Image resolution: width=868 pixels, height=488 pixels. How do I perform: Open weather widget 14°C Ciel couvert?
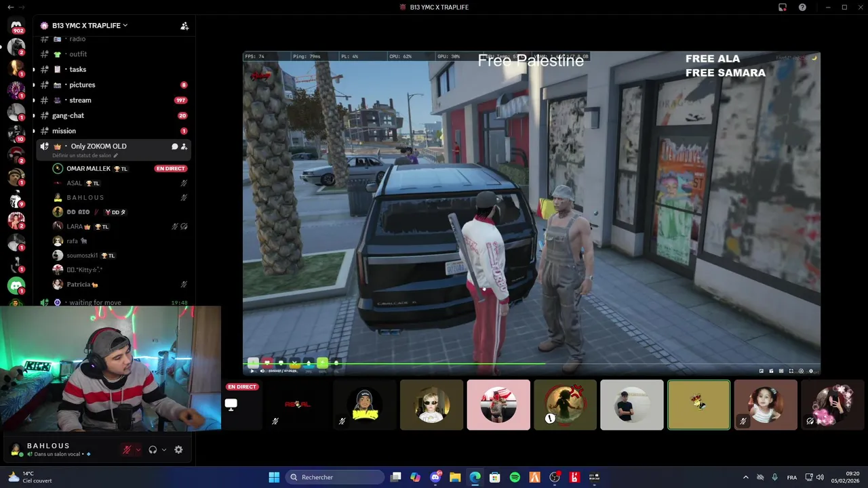[29, 477]
